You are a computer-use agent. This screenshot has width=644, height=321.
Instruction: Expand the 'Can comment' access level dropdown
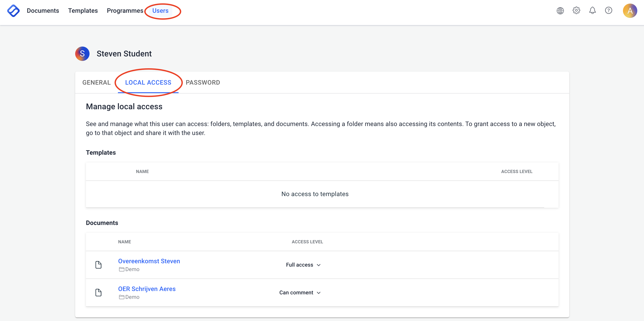pos(300,293)
